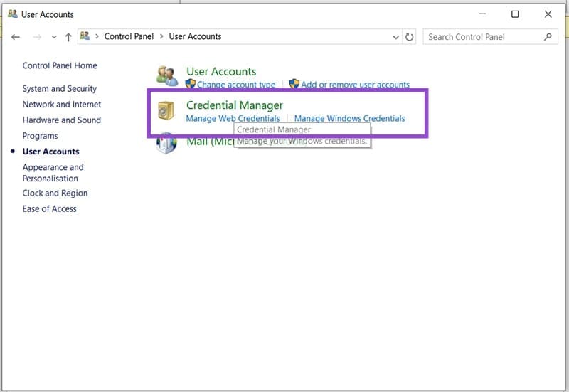Image resolution: width=569 pixels, height=392 pixels.
Task: Click Add or remove user accounts
Action: click(355, 84)
